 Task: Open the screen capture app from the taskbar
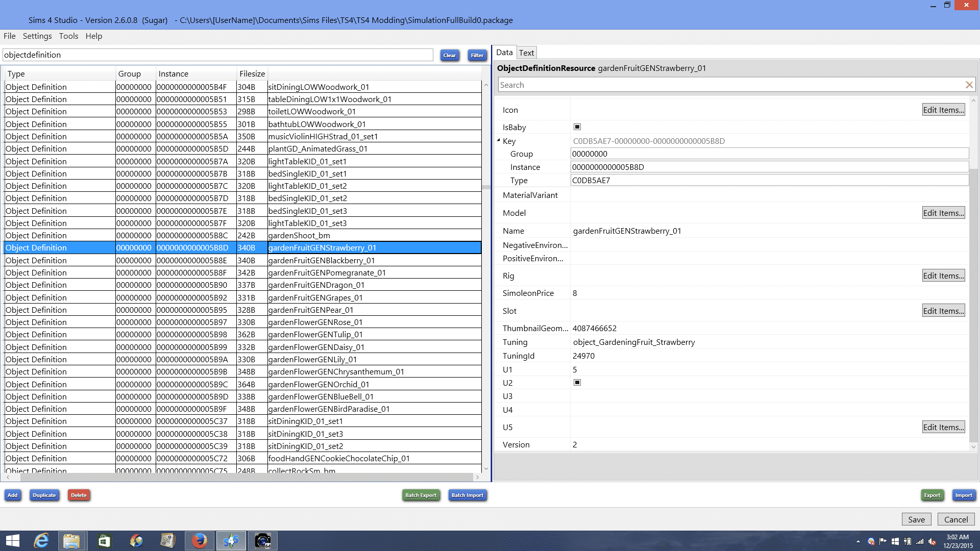(x=262, y=541)
